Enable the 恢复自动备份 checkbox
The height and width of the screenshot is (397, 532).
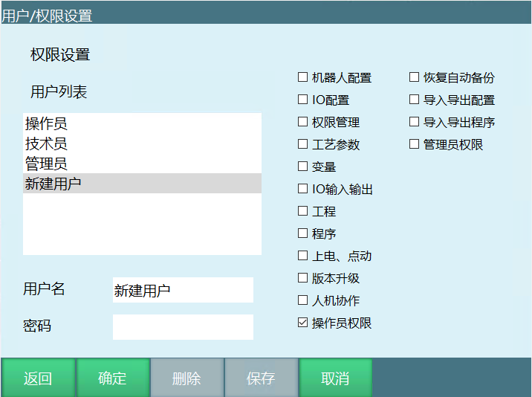coord(414,77)
